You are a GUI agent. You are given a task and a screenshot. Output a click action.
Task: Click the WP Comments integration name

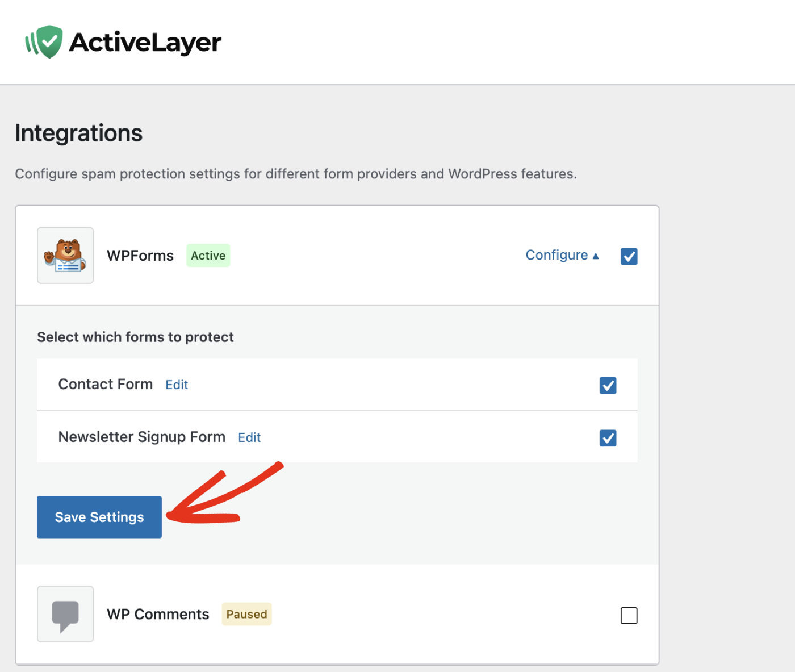[x=158, y=614]
